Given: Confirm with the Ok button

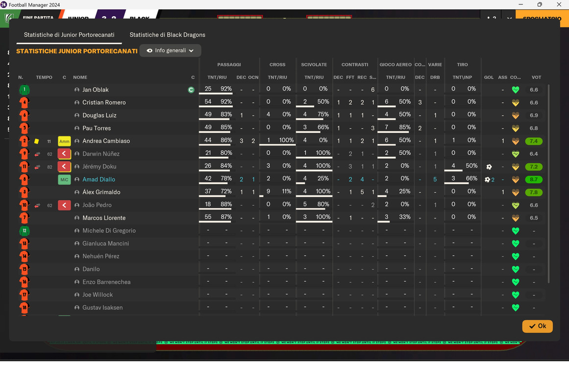Looking at the screenshot, I should coord(538,326).
